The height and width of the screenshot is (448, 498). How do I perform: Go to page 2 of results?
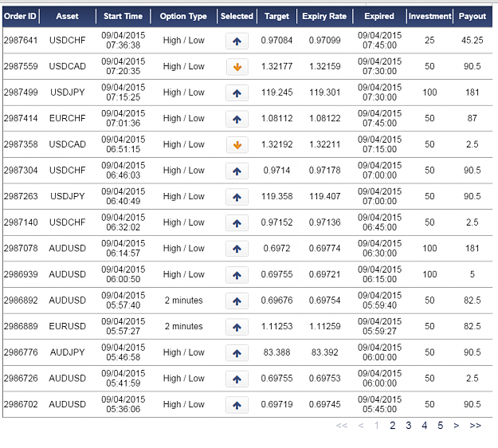pos(393,425)
